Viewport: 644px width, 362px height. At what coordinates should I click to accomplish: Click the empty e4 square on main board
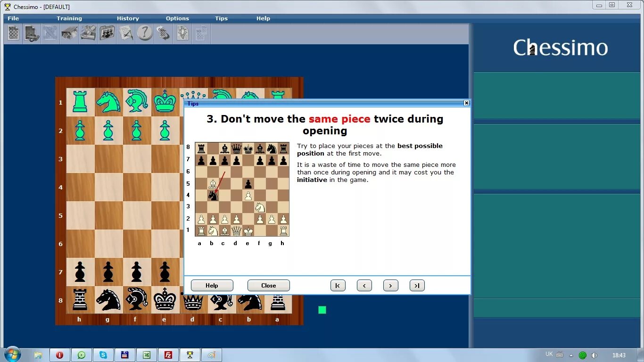[x=165, y=187]
